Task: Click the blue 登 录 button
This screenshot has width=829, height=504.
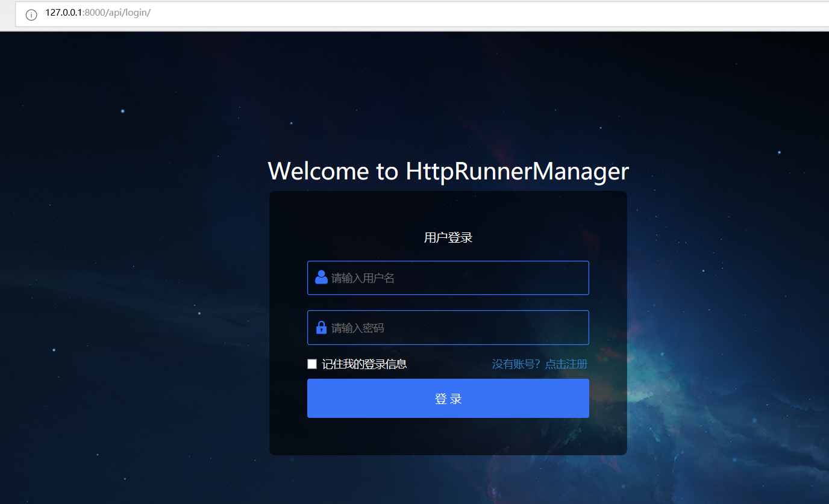Action: click(x=448, y=398)
